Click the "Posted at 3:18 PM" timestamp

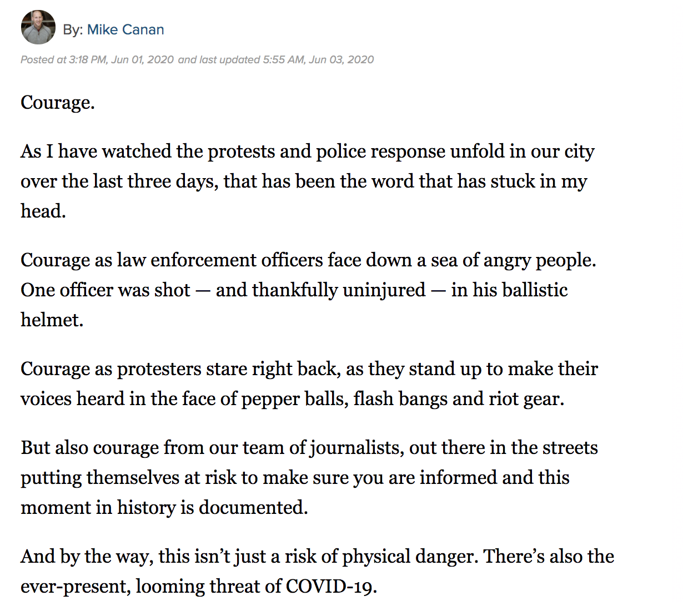(97, 59)
